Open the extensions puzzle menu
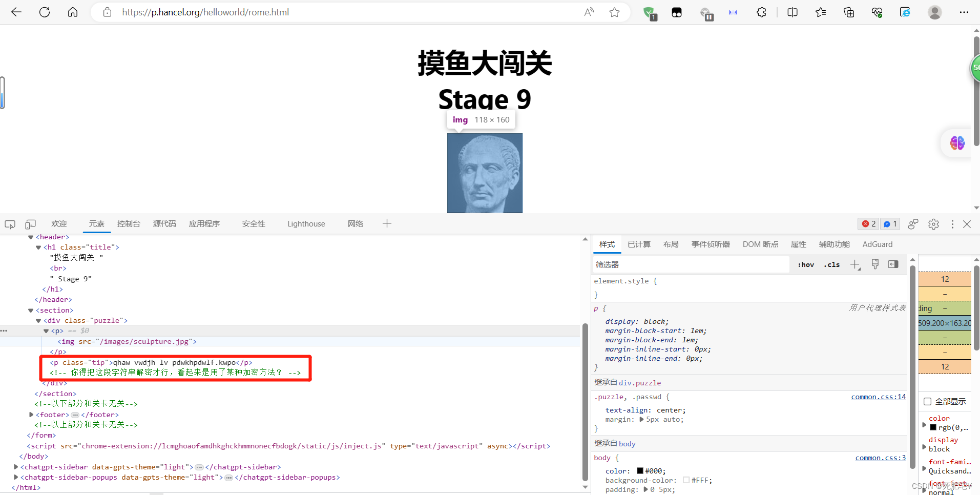Screen dimensions: 980x495 tap(762, 12)
